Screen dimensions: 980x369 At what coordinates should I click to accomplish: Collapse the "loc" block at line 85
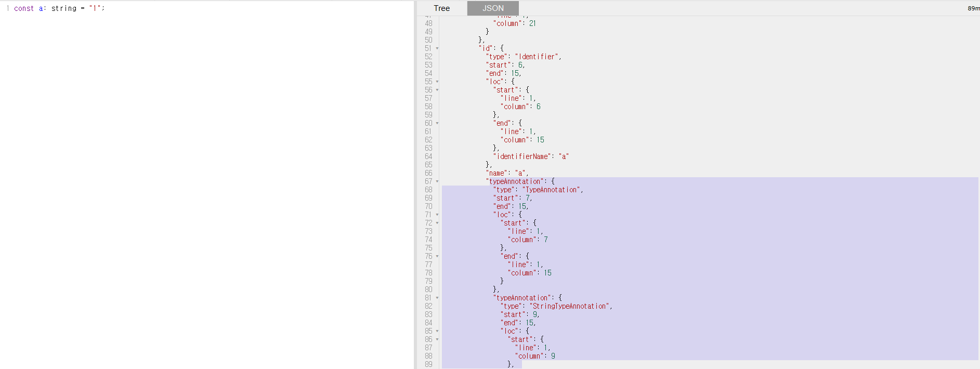(x=437, y=331)
